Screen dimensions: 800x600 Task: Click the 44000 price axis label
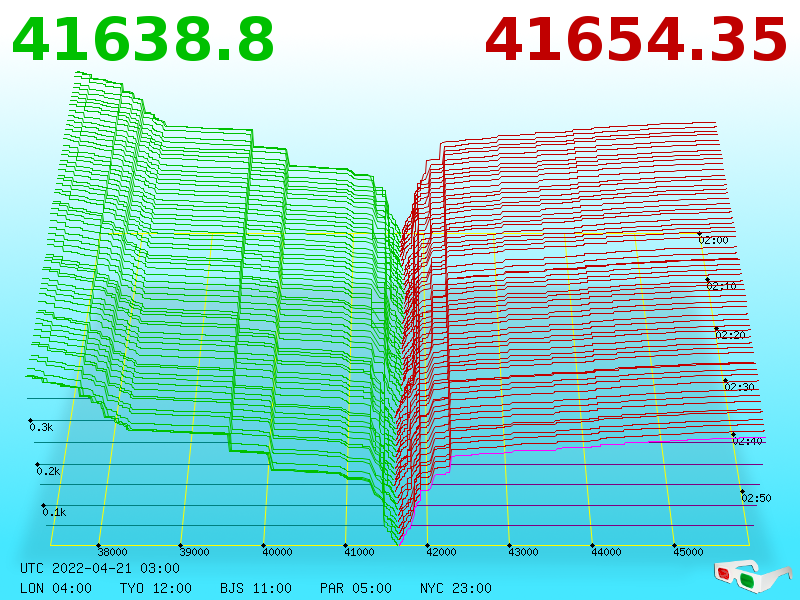[606, 552]
